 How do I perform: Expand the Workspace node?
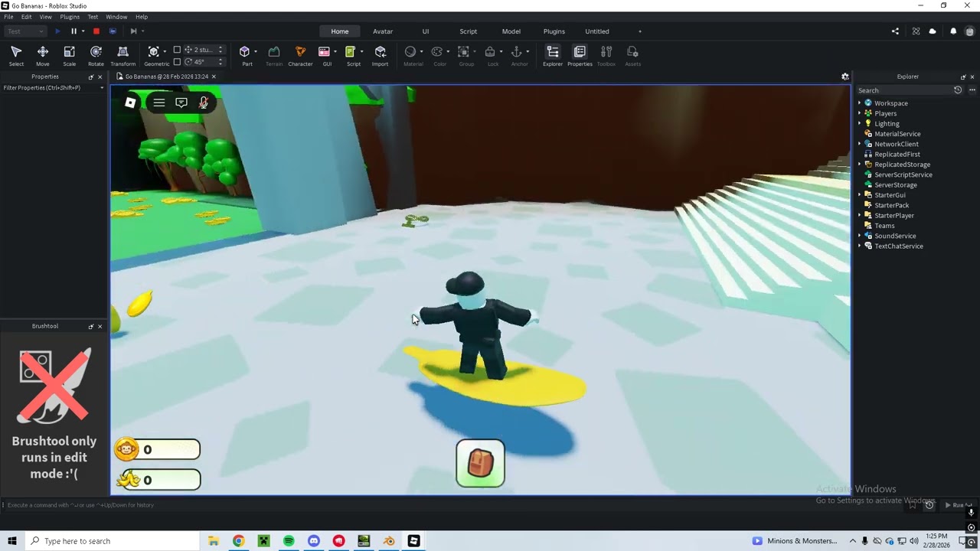(x=860, y=103)
